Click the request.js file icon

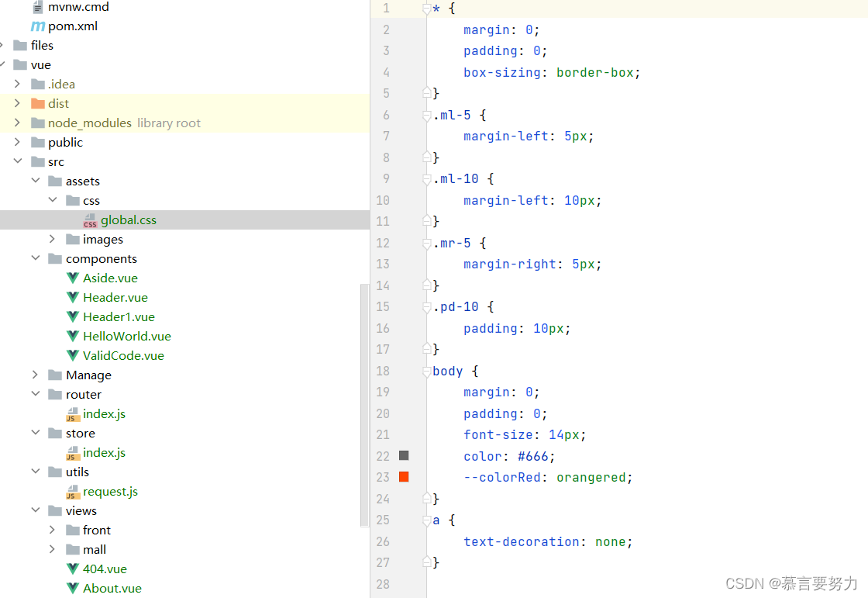coord(73,492)
